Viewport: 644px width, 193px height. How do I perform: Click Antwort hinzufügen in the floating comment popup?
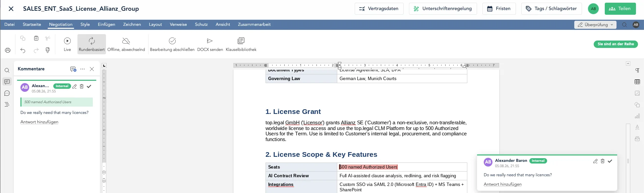point(503,184)
